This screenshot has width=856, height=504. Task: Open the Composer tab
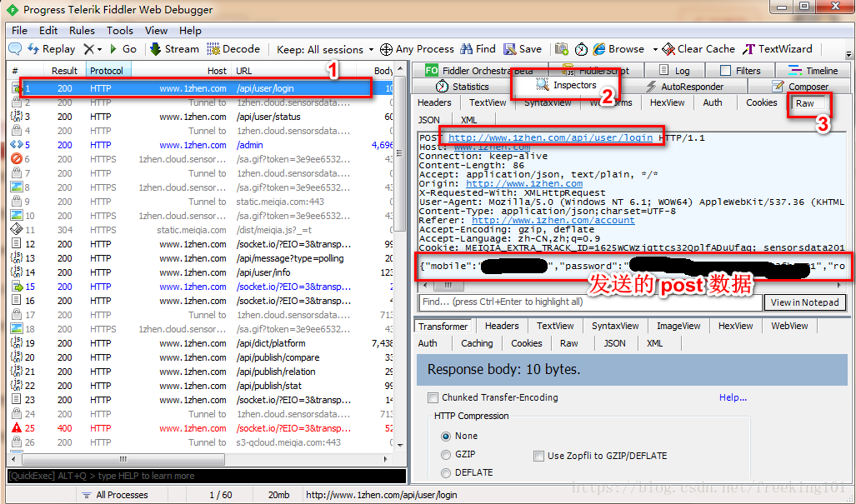click(x=800, y=86)
